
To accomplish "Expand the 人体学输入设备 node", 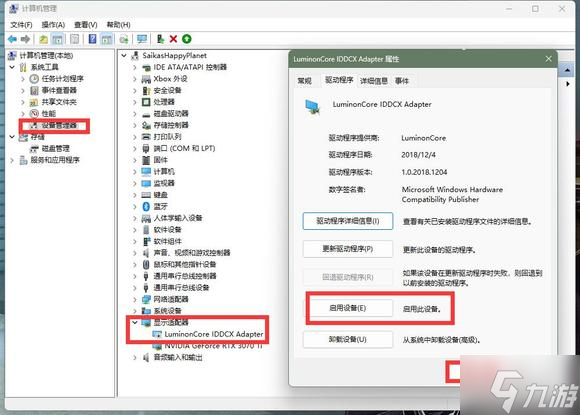I will click(135, 218).
